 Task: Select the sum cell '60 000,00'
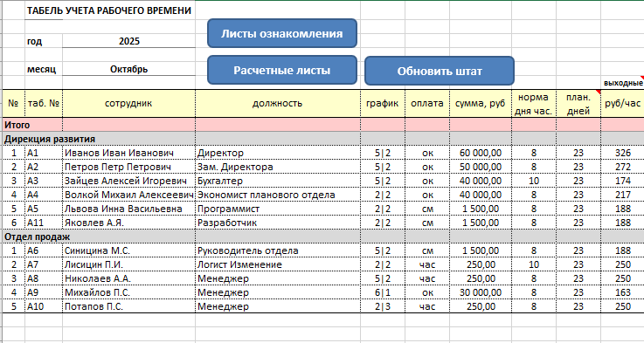point(480,153)
